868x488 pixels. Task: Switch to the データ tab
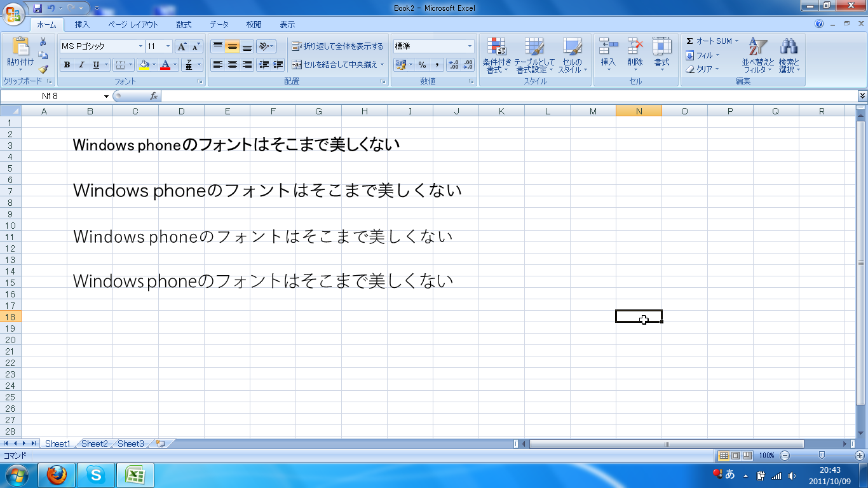(219, 25)
